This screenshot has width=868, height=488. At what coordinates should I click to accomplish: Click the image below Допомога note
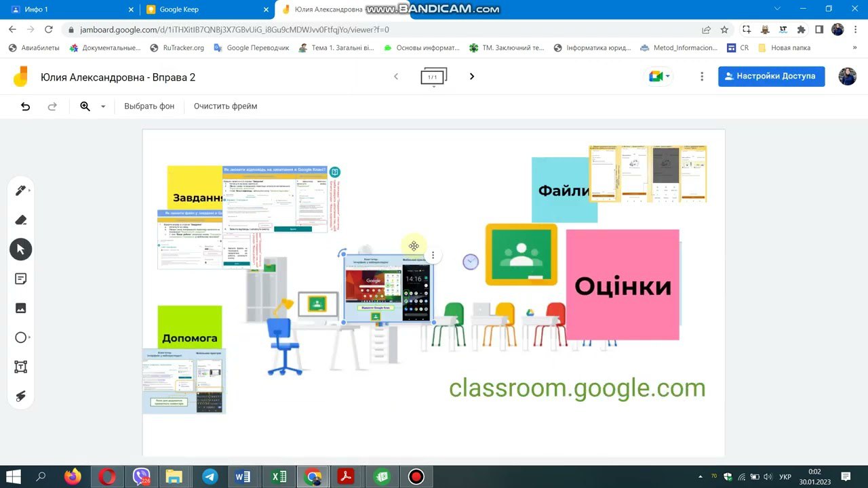[x=184, y=381]
